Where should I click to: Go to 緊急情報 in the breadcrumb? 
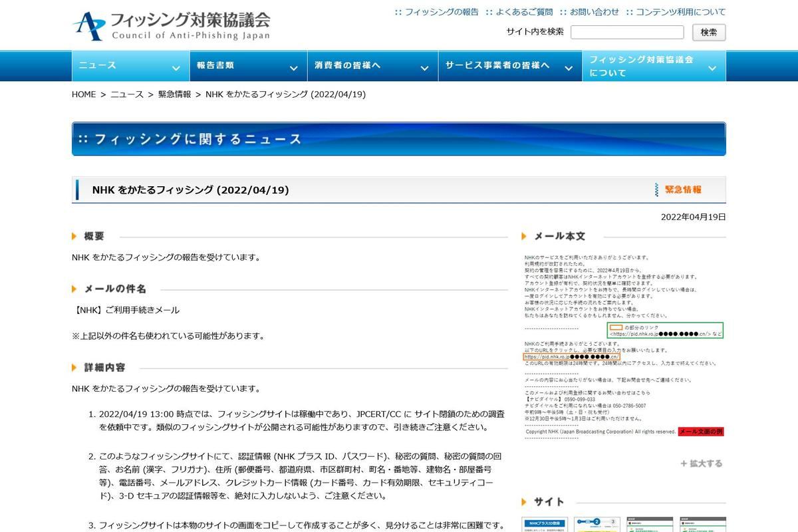coord(174,94)
